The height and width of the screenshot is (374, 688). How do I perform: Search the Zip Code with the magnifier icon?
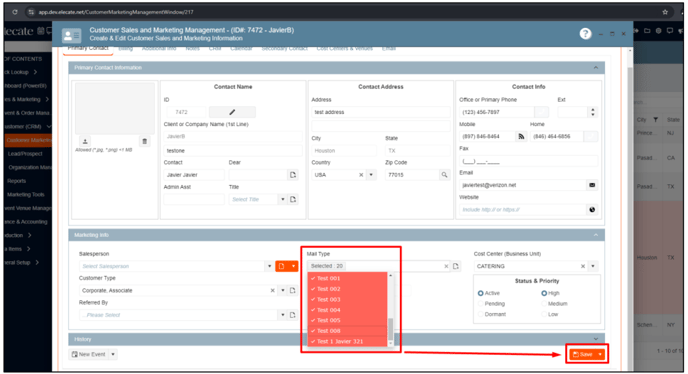coord(444,175)
